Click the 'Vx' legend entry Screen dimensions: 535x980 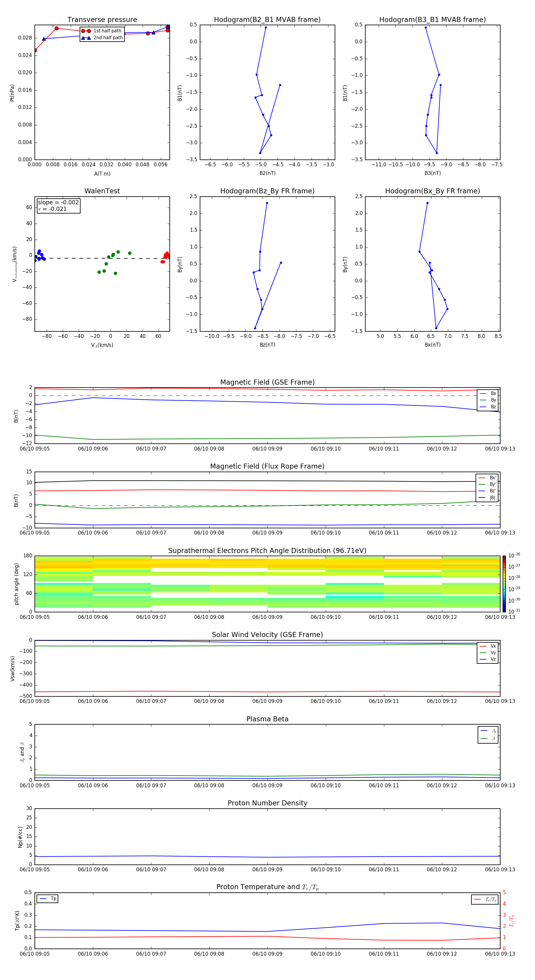[x=488, y=646]
